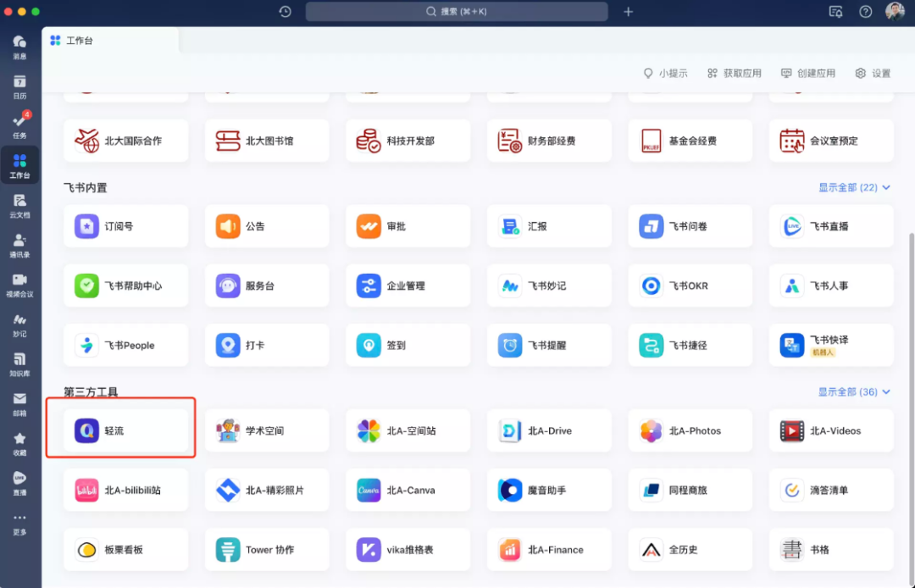
Task: Open 北A-bilibili站 app
Action: coord(125,490)
